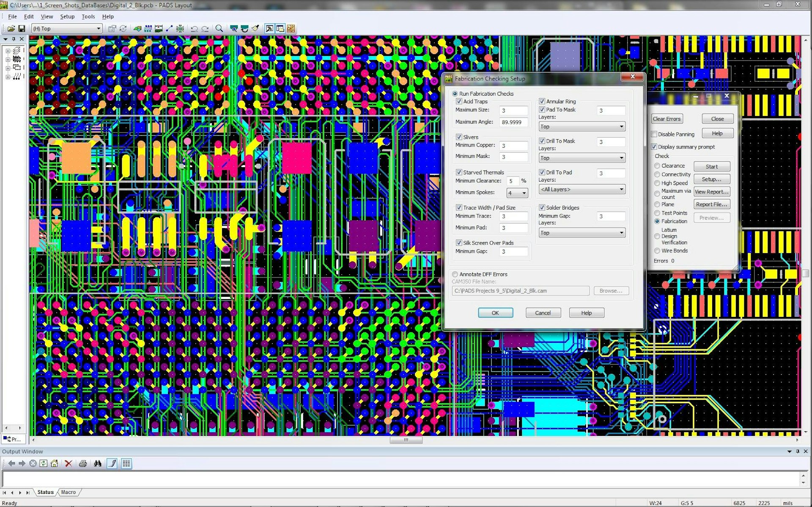Click the PADS Router icon in toolbar
This screenshot has width=812, height=507.
coord(291,29)
